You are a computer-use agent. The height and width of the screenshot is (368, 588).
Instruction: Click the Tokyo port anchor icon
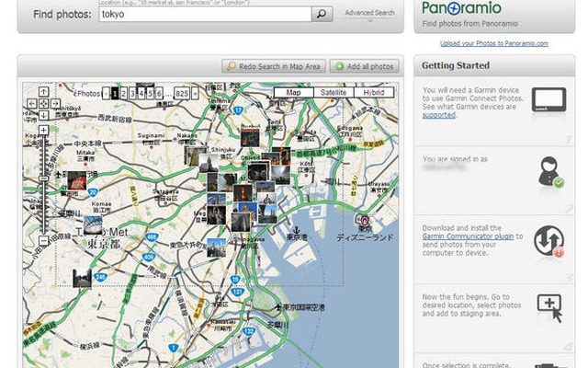point(296,229)
